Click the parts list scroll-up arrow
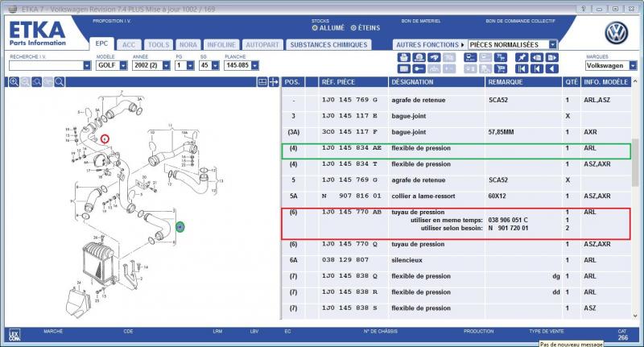The height and width of the screenshot is (347, 644). pos(635,81)
